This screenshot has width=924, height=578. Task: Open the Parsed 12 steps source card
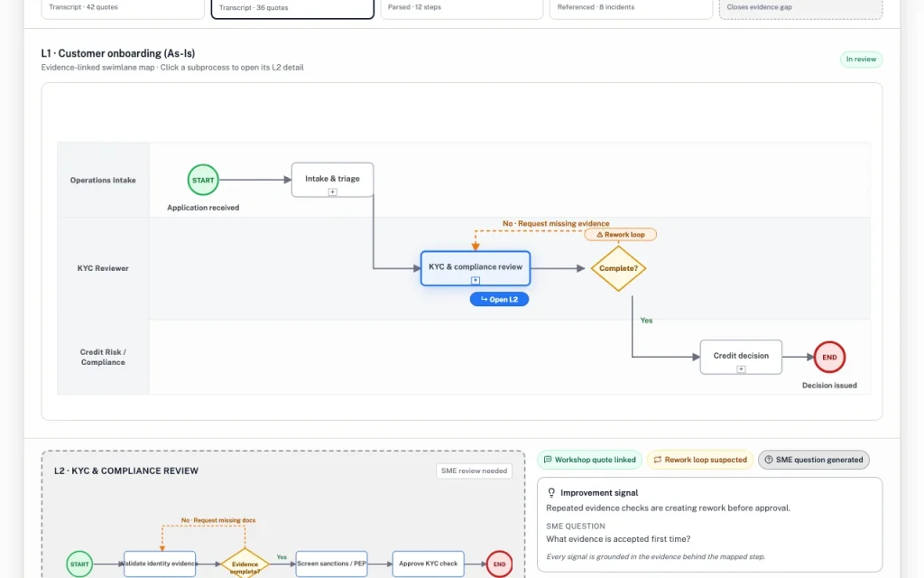[461, 8]
